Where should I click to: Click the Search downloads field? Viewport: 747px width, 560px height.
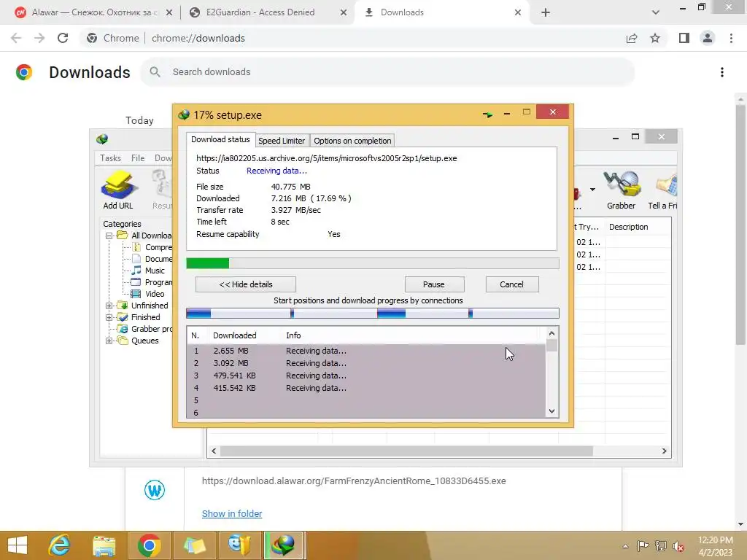[387, 72]
